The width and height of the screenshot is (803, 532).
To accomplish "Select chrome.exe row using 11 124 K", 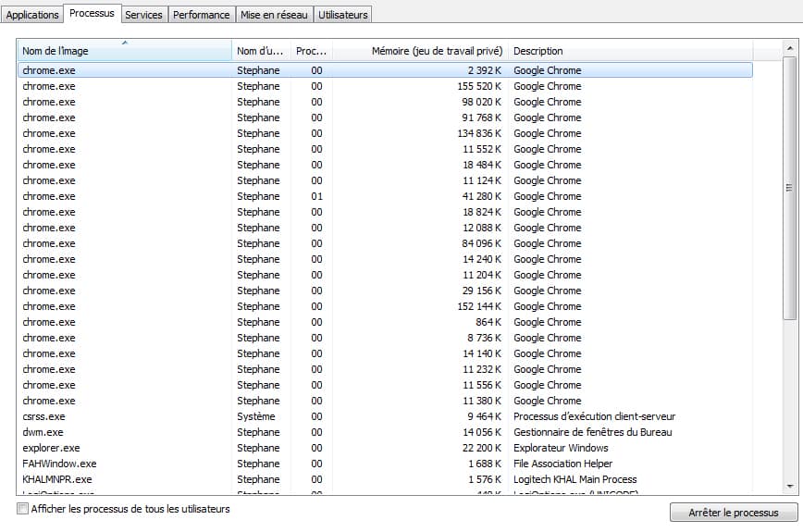I will pos(385,180).
